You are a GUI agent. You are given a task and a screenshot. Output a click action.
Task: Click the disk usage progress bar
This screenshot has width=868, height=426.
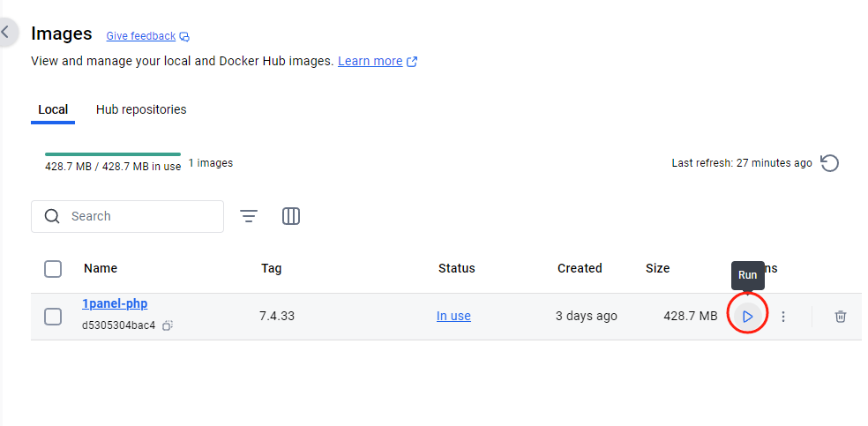tap(113, 153)
